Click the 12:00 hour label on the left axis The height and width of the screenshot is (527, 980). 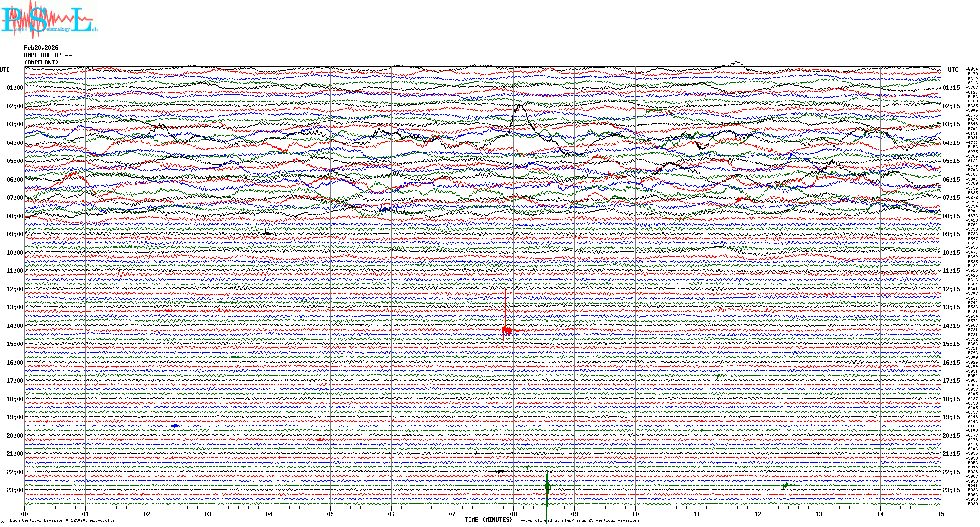point(15,289)
